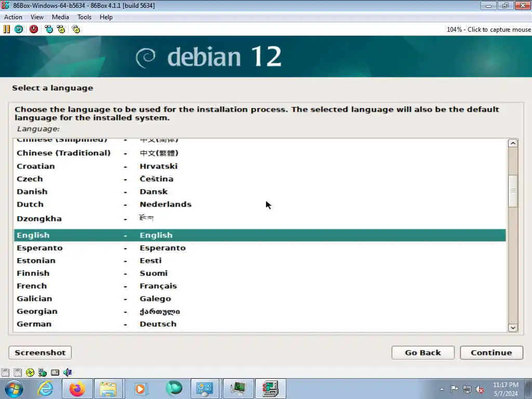Open the Tools menu
Screen dimensions: 532x399
(85, 17)
